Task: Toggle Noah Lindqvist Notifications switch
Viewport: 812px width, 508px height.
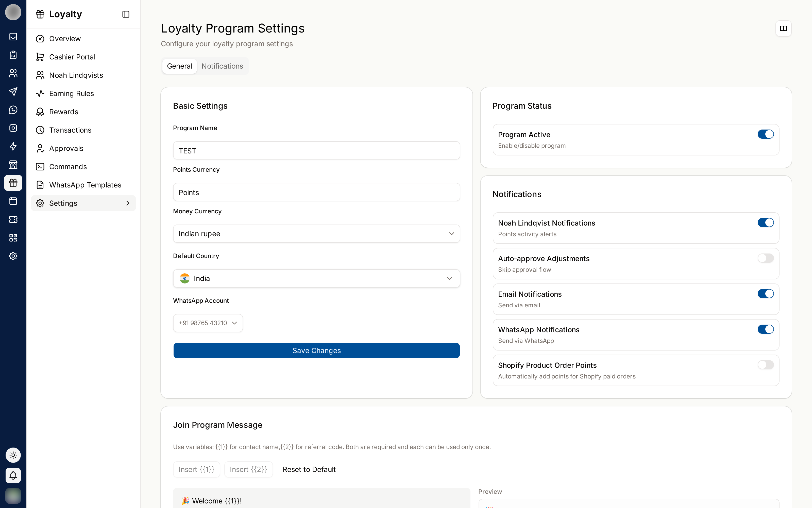Action: [766, 223]
